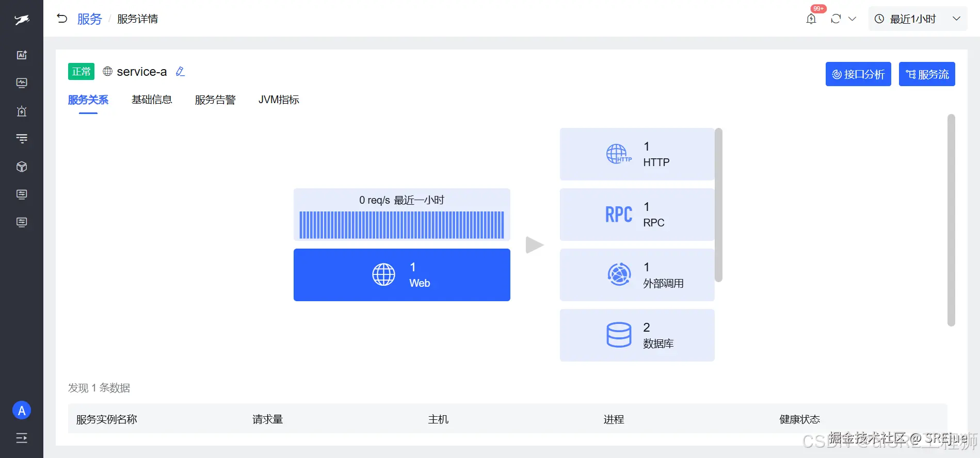Click the 服务实例名称 column header
Screen dimensions: 980x458
[x=107, y=419]
